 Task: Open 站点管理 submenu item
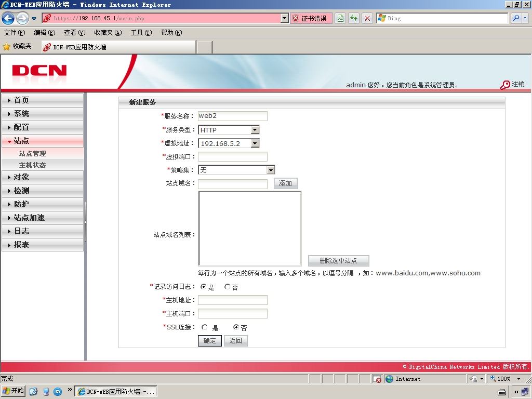tap(33, 153)
